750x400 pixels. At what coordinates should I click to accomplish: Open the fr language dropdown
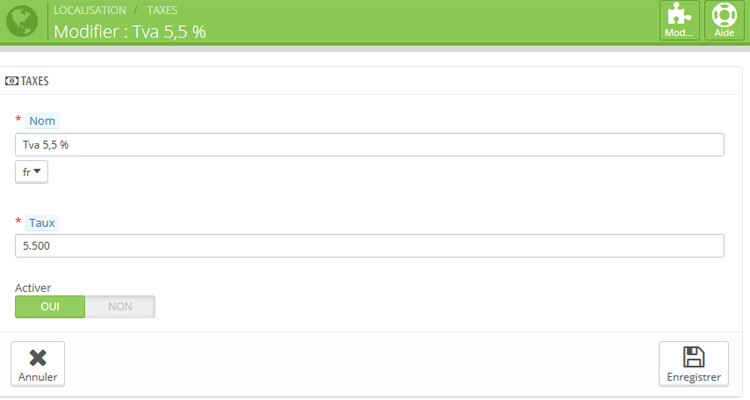[x=32, y=172]
